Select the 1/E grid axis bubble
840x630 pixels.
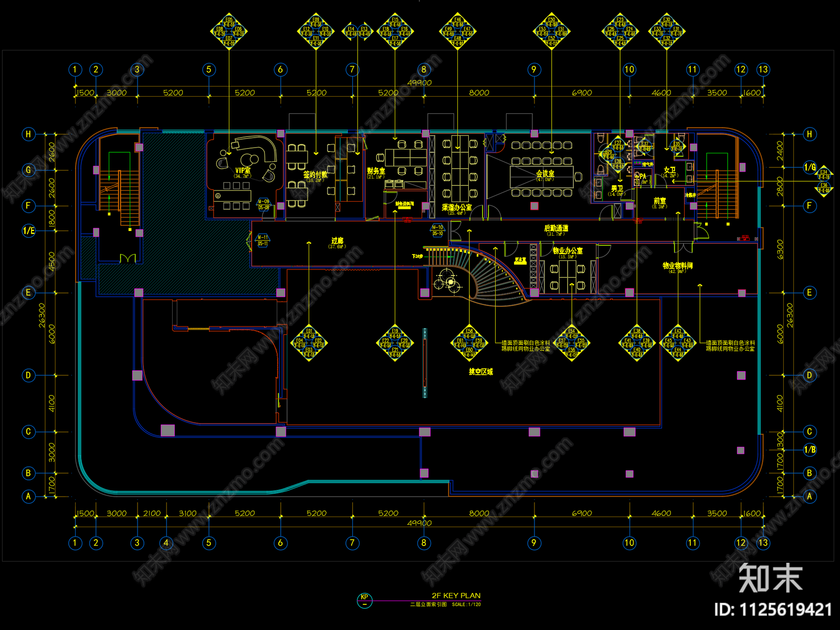point(28,230)
